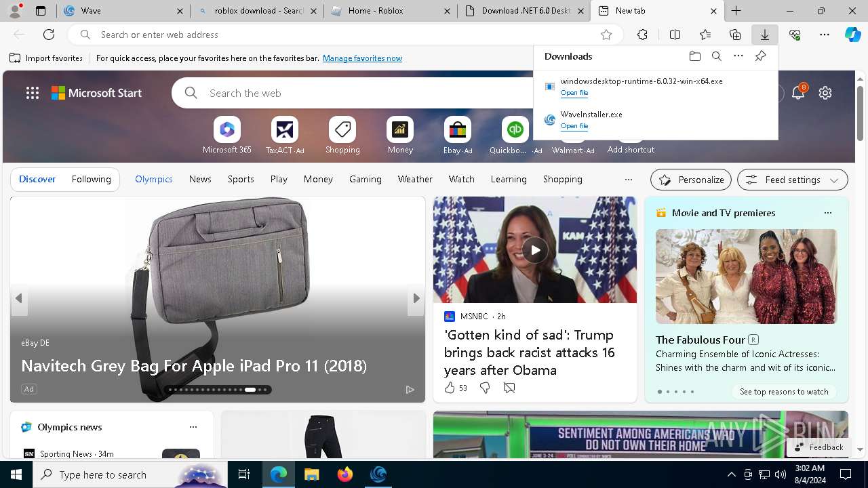The width and height of the screenshot is (868, 488).
Task: Refresh the current page
Action: click(49, 35)
